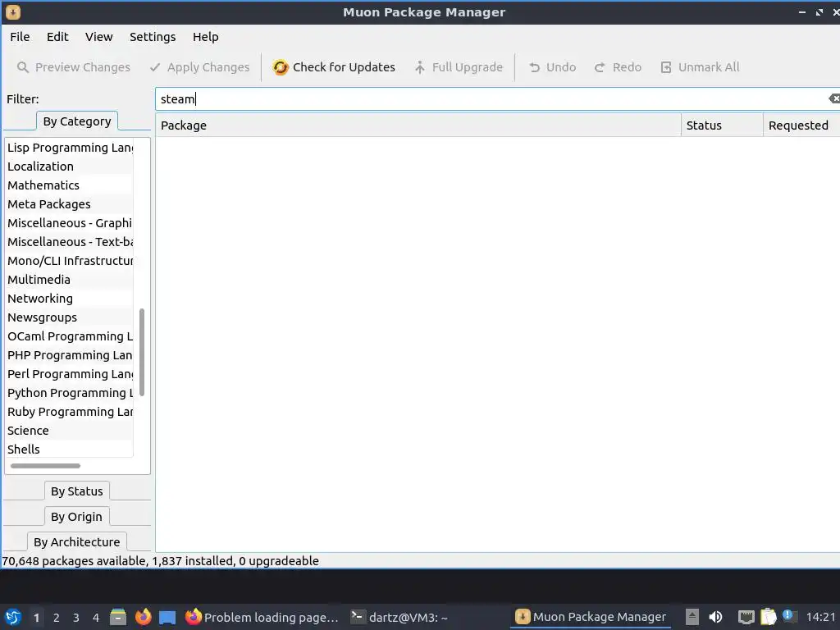Launch Firefox from the taskbar quick-launch icon
Image resolution: width=840 pixels, height=630 pixels.
point(143,617)
